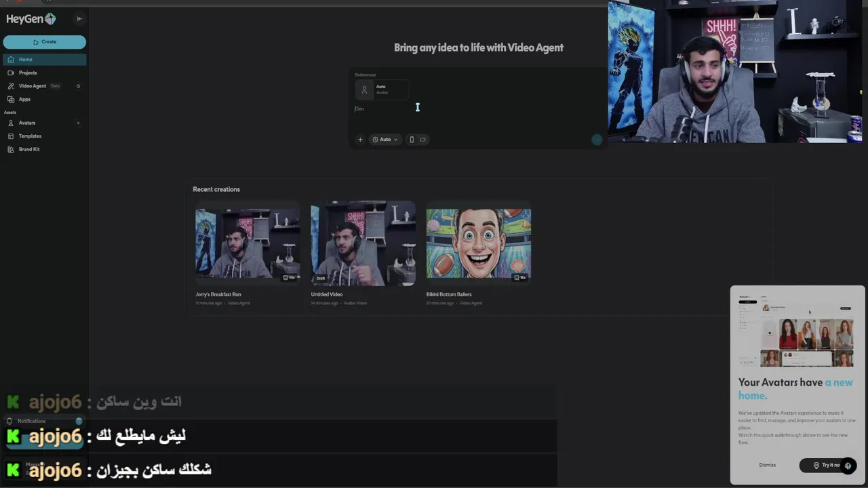Click the Beta badge beside Video Agent

[56, 86]
